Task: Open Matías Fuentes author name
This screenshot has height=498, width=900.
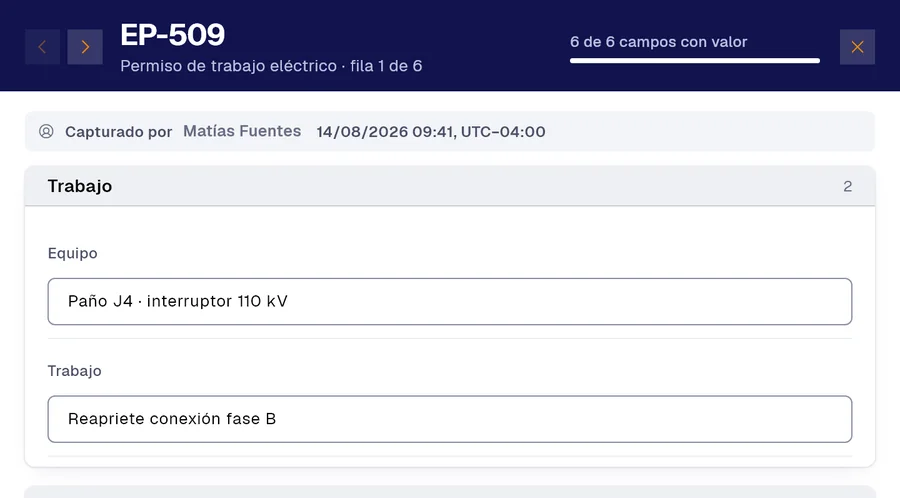Action: pyautogui.click(x=242, y=131)
